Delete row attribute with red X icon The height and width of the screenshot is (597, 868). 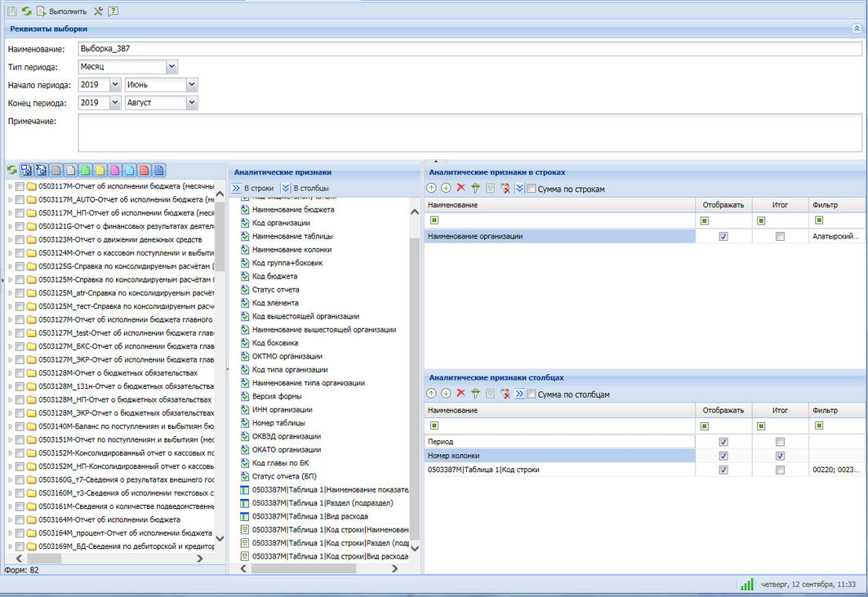pos(461,189)
